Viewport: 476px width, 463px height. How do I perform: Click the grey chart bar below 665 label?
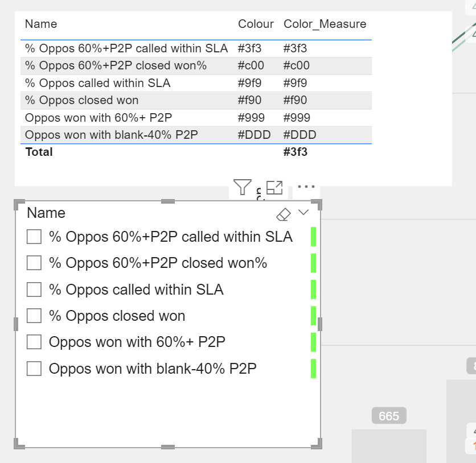389,446
